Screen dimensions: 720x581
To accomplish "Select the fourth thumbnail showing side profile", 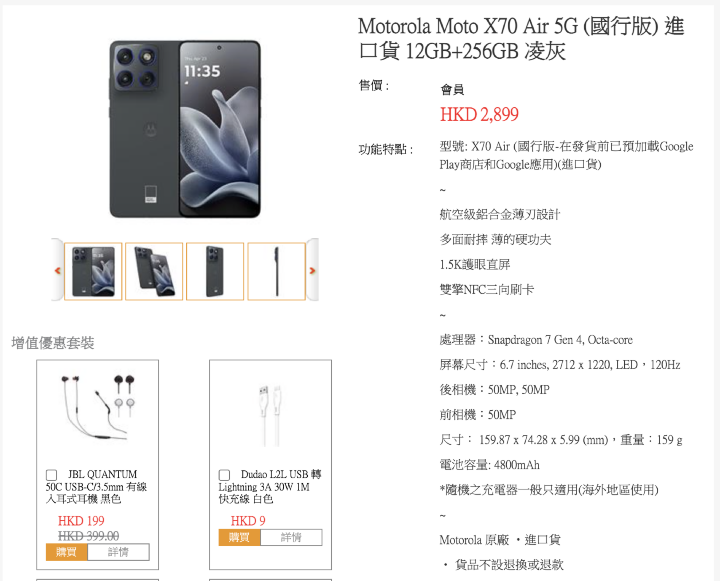I will coord(276,271).
